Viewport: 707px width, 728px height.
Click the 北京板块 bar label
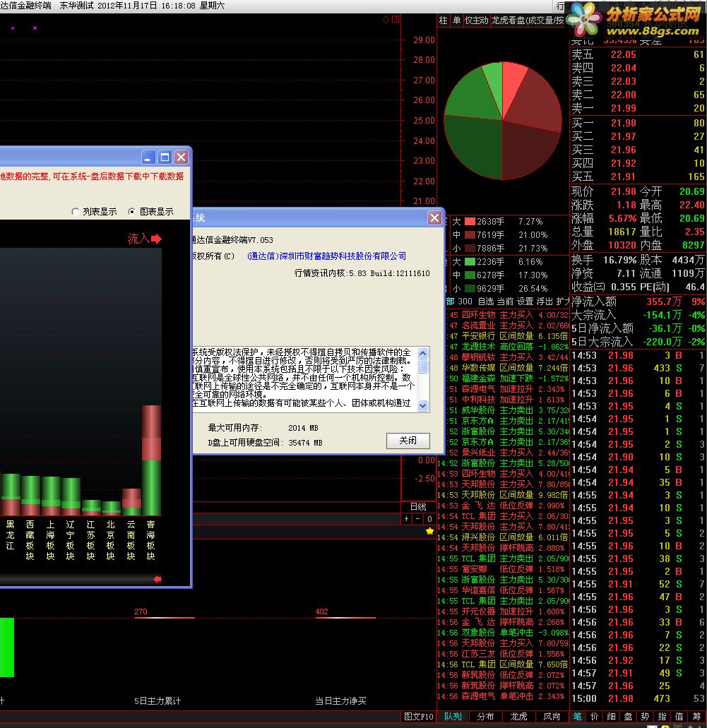click(x=111, y=540)
